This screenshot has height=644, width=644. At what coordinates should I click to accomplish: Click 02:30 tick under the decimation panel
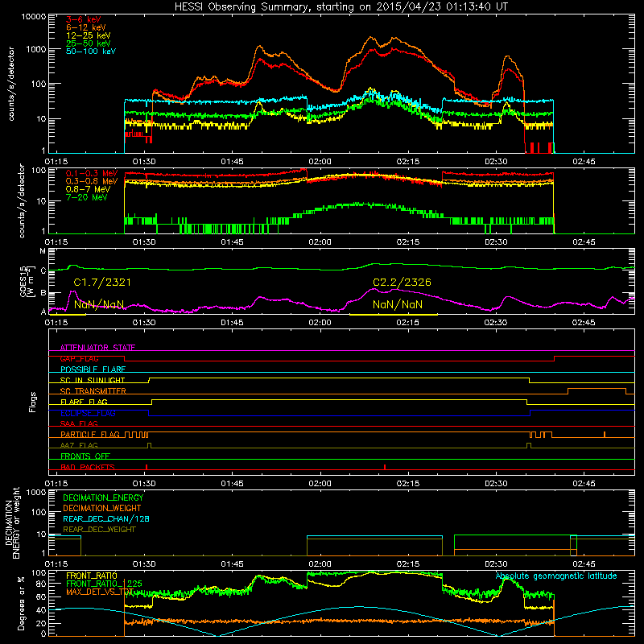click(496, 564)
